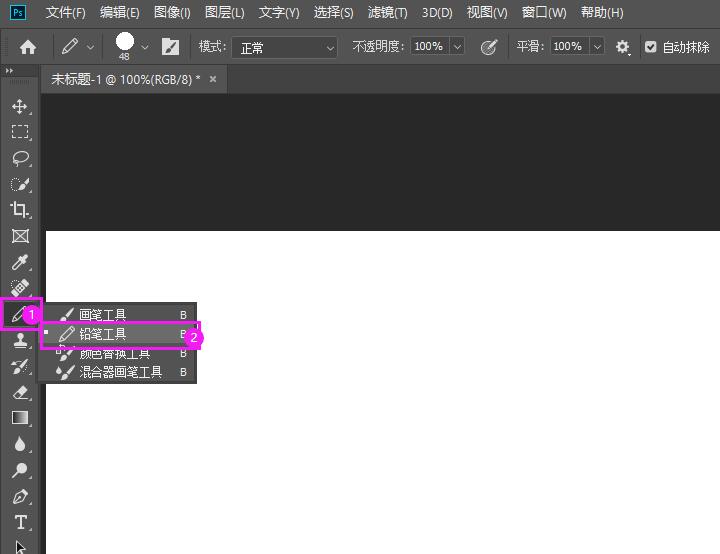Click the 平滑 100% smoothing field
Screen dimensions: 720x554
568,46
